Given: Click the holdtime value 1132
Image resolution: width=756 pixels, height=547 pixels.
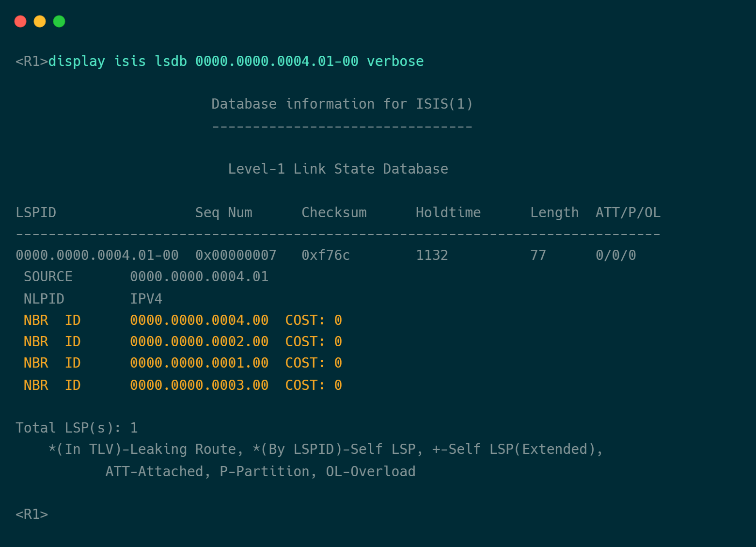Looking at the screenshot, I should [432, 255].
